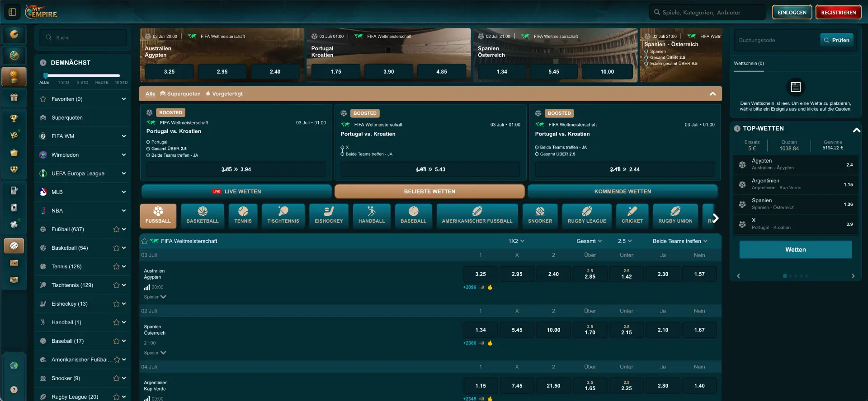Focus the Buchungscode input field

click(x=777, y=40)
